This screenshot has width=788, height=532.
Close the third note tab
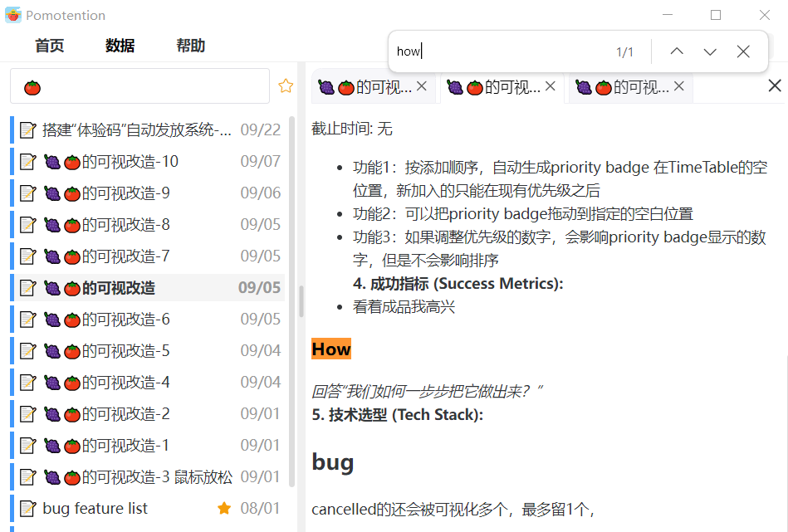coord(679,86)
